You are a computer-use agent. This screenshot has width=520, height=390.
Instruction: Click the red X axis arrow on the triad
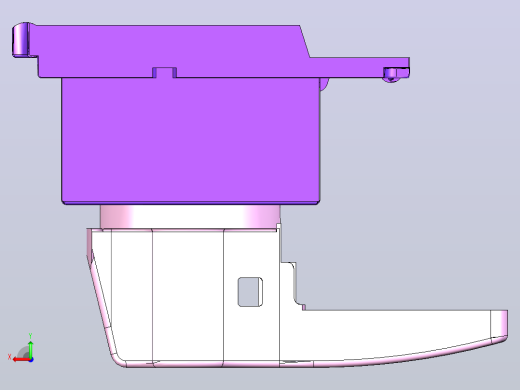tap(21, 359)
